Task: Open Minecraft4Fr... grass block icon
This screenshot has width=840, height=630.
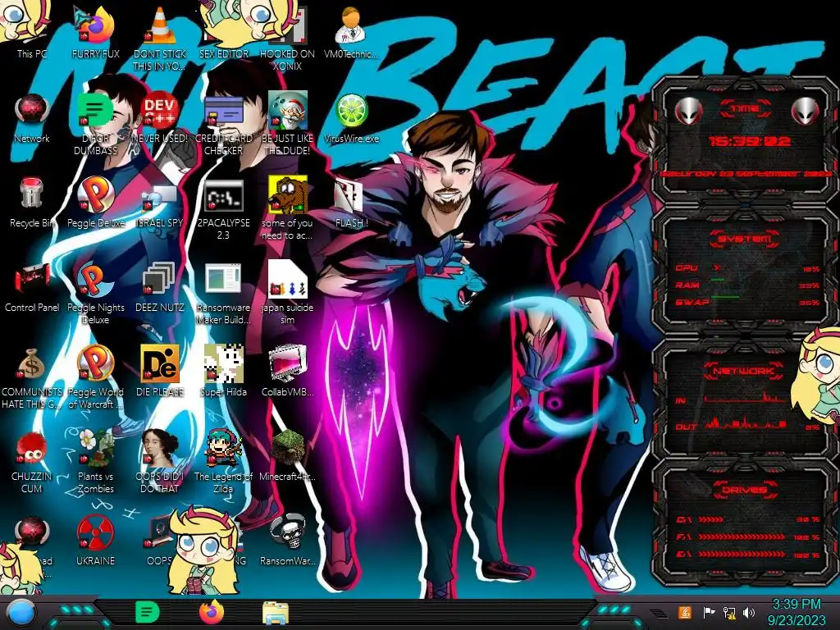Action: [287, 449]
